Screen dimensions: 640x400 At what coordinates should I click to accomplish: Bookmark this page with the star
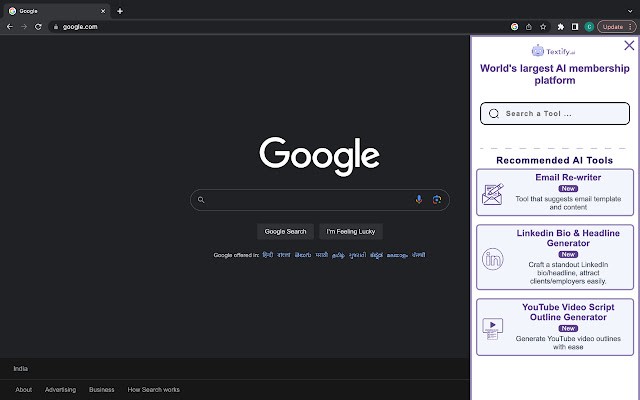point(543,27)
